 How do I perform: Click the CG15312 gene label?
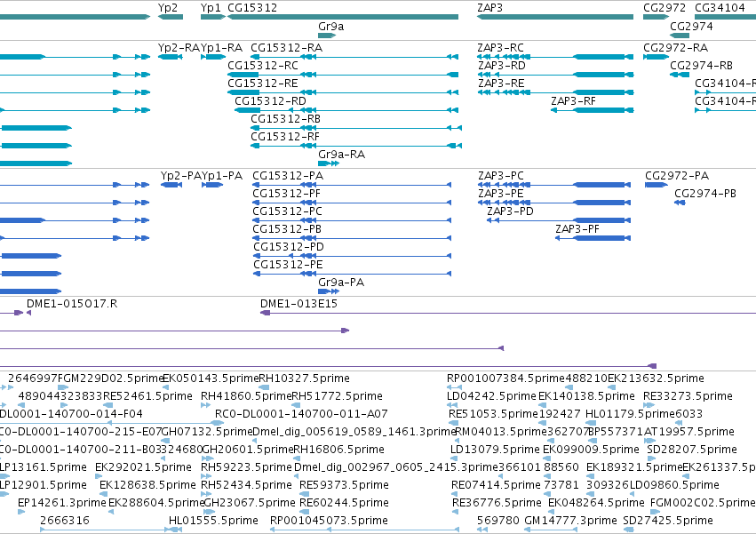[252, 8]
